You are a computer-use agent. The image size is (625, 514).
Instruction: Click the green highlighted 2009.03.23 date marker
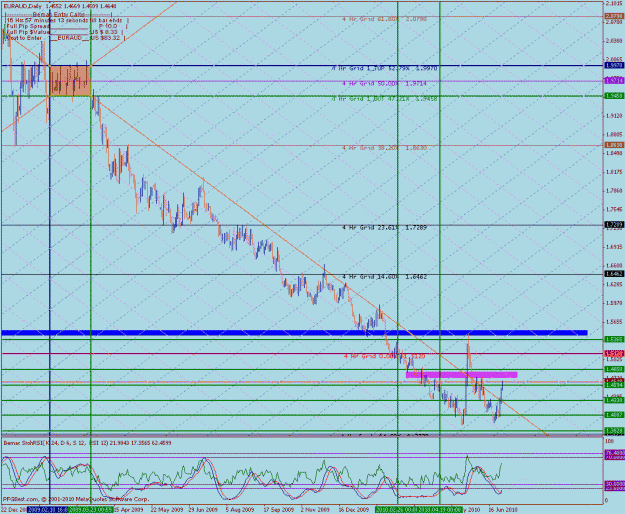click(x=90, y=510)
